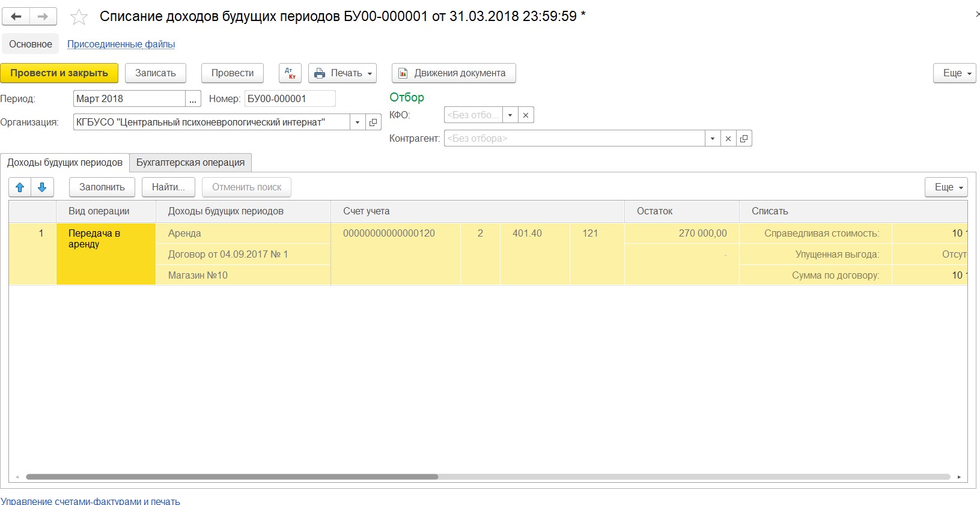Go forward with the right arrow
The height and width of the screenshot is (505, 980).
click(x=43, y=16)
